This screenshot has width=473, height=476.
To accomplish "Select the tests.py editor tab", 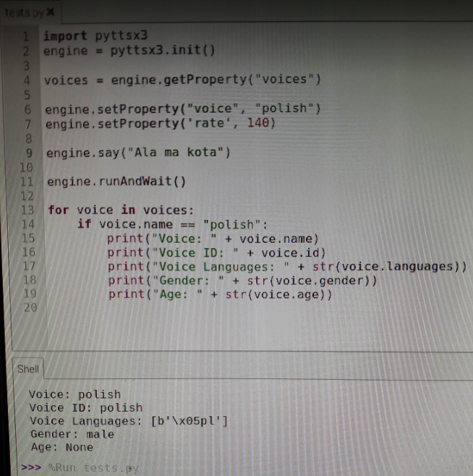I will click(30, 13).
